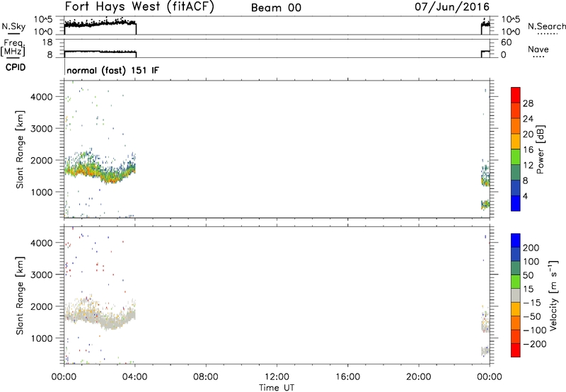Screen dimensions: 566x392
Task: Click the blue bottom of Power colorbar
Action: tap(516, 204)
